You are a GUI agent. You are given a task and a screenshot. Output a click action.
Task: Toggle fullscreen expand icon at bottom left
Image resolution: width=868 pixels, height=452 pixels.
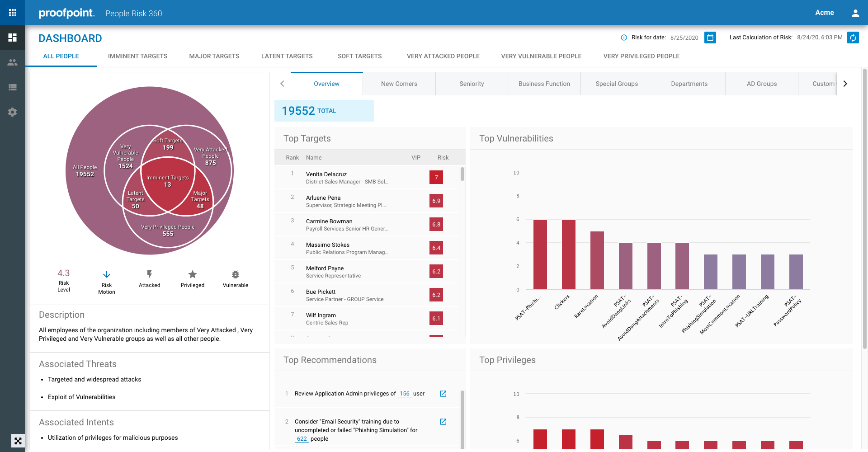point(18,441)
